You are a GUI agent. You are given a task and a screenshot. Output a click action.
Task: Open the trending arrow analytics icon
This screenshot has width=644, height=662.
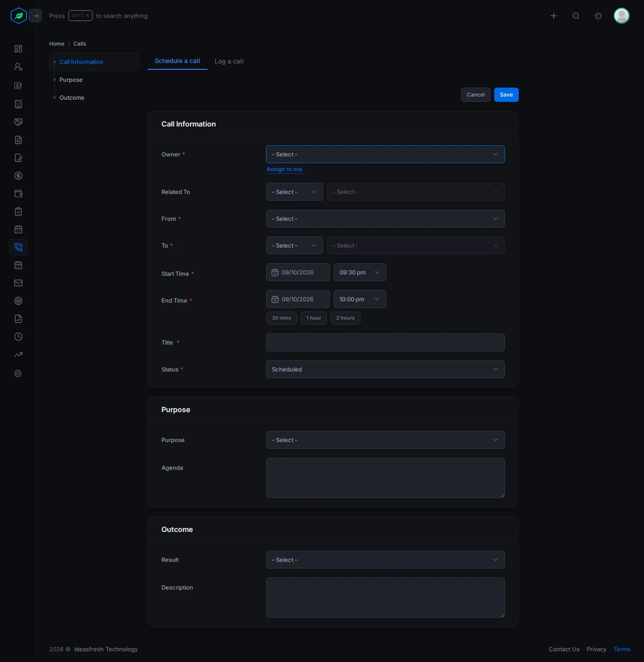click(x=18, y=354)
